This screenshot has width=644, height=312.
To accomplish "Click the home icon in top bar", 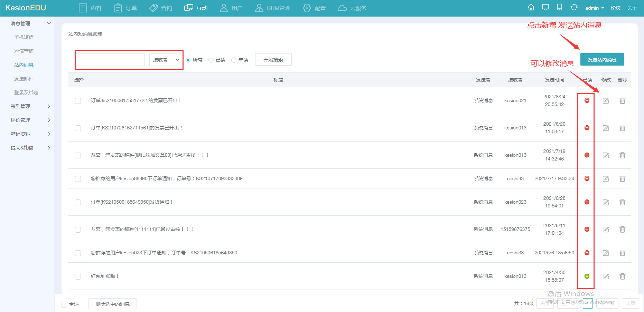I will 531,8.
